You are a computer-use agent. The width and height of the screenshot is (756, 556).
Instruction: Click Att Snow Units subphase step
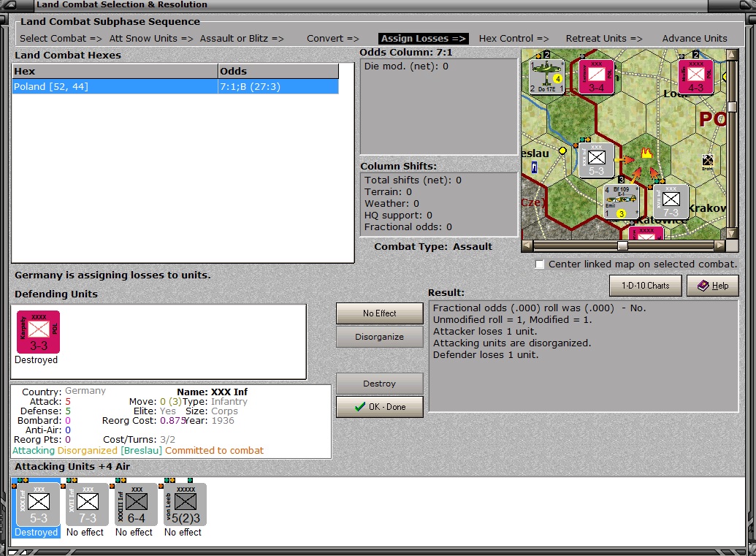[151, 38]
